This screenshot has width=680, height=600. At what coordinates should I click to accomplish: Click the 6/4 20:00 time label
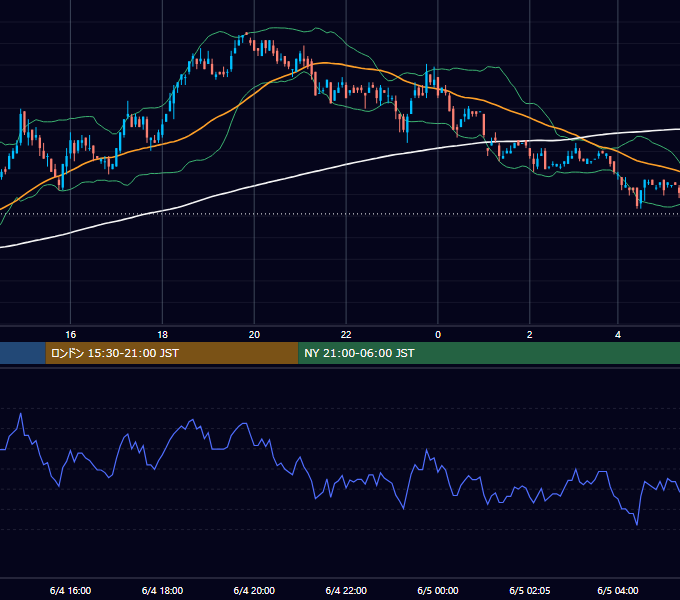pos(254,590)
